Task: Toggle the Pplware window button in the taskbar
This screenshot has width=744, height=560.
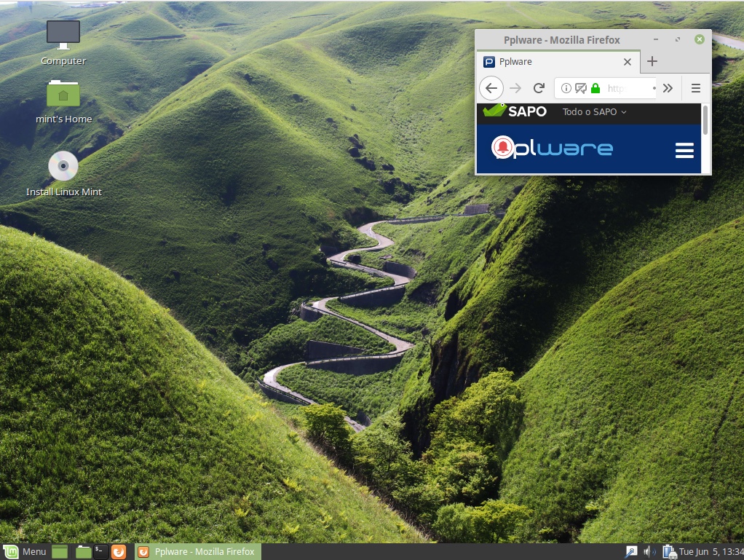Action: click(197, 551)
